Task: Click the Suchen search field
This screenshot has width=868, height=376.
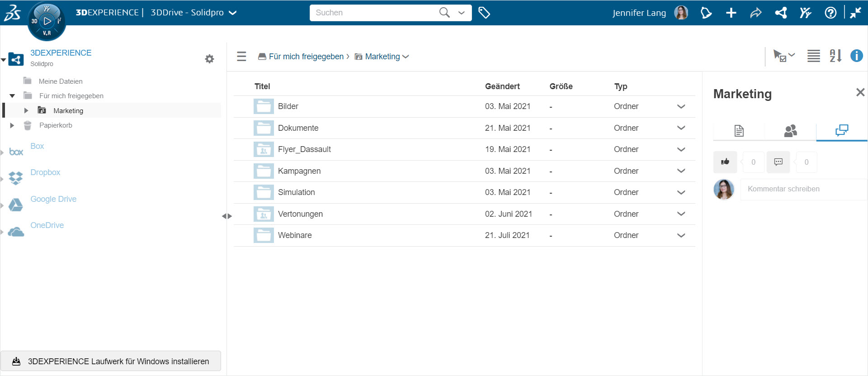Action: 374,13
